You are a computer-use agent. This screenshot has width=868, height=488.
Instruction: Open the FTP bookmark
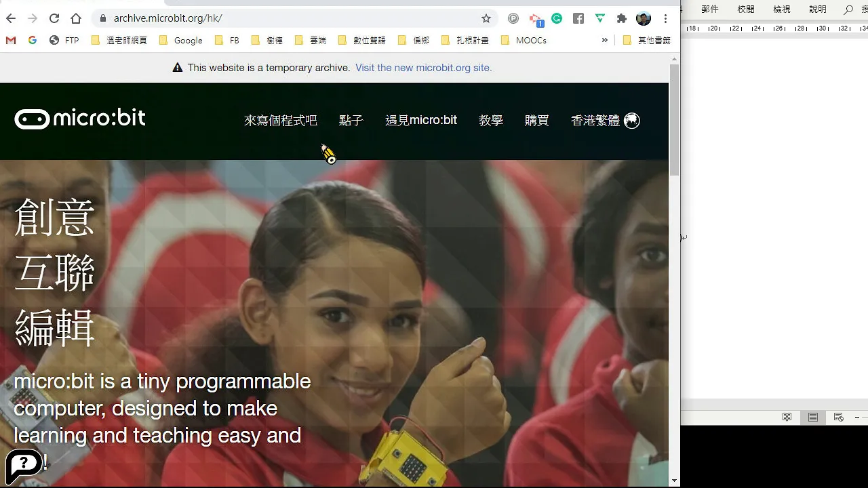tap(64, 40)
